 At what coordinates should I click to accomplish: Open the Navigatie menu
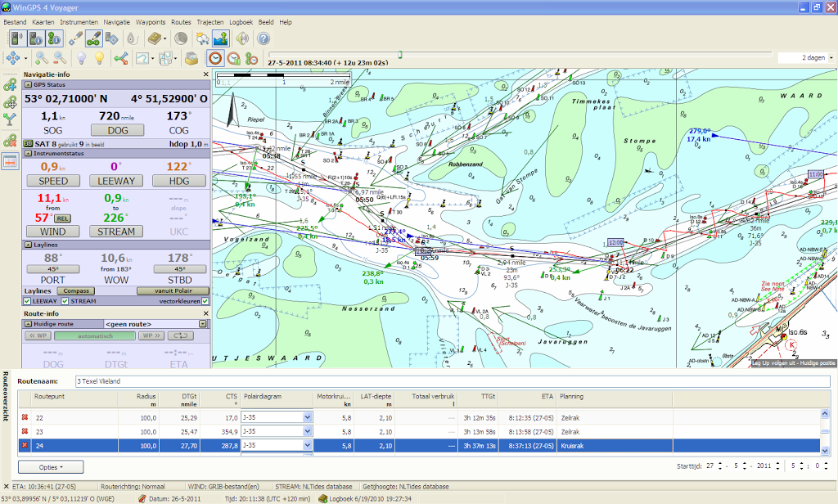point(116,22)
